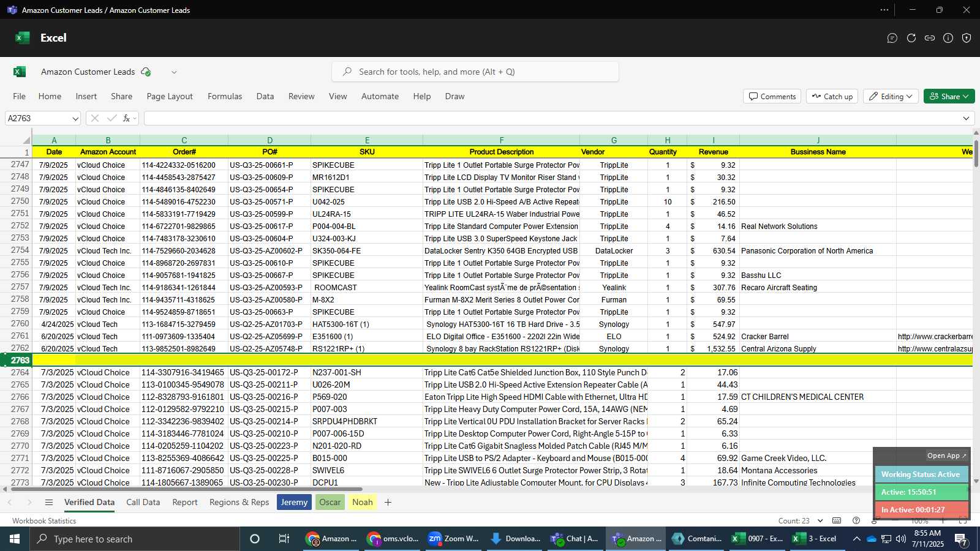Screen dimensions: 980x551
Task: Show hidden system tray icons
Action: 856,539
